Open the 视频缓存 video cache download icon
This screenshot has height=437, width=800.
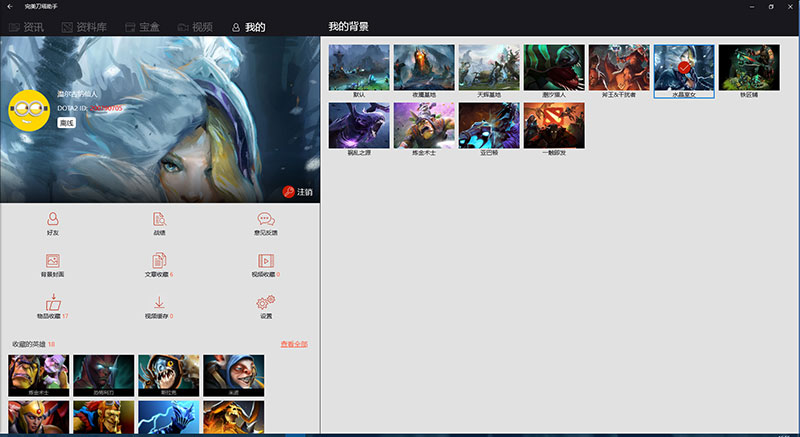click(159, 302)
